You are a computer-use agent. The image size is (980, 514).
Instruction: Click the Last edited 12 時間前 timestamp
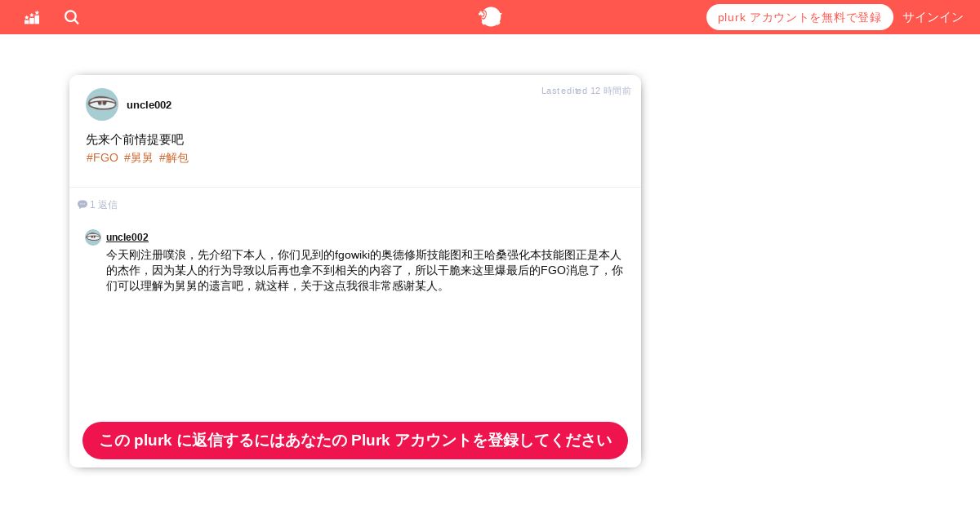(586, 91)
